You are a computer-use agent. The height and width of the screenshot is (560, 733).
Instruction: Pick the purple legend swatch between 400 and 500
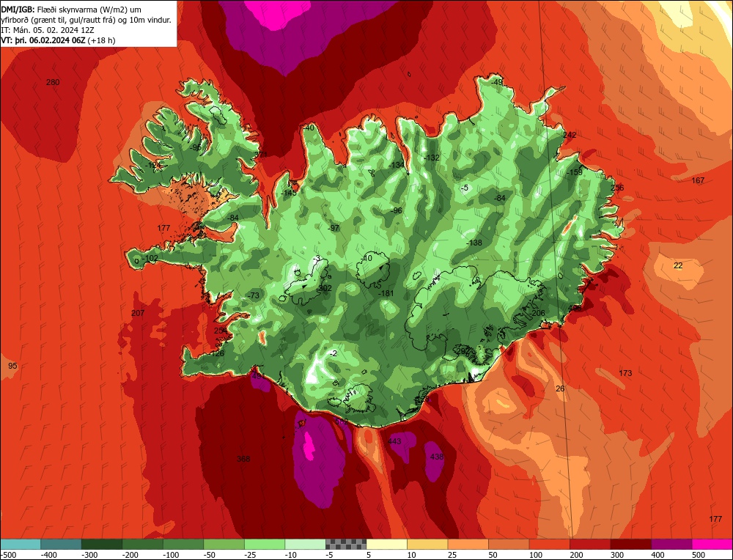[x=671, y=544]
